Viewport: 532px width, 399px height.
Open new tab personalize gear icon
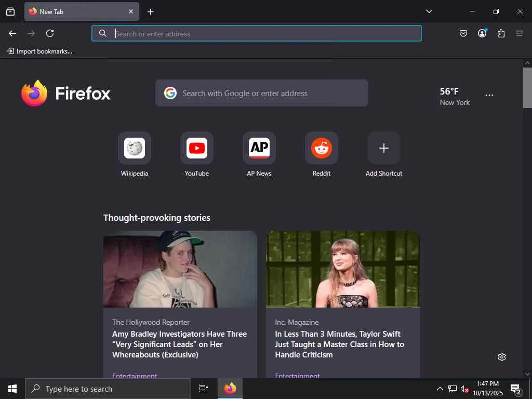(502, 357)
